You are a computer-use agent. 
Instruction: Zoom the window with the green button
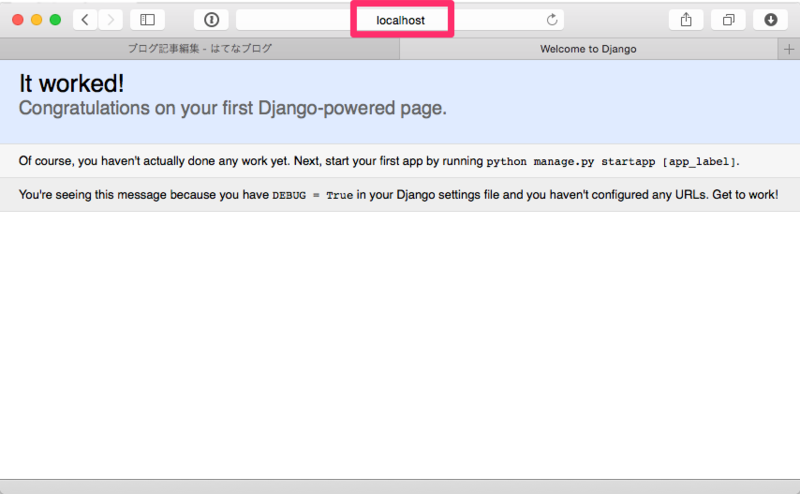tap(55, 20)
